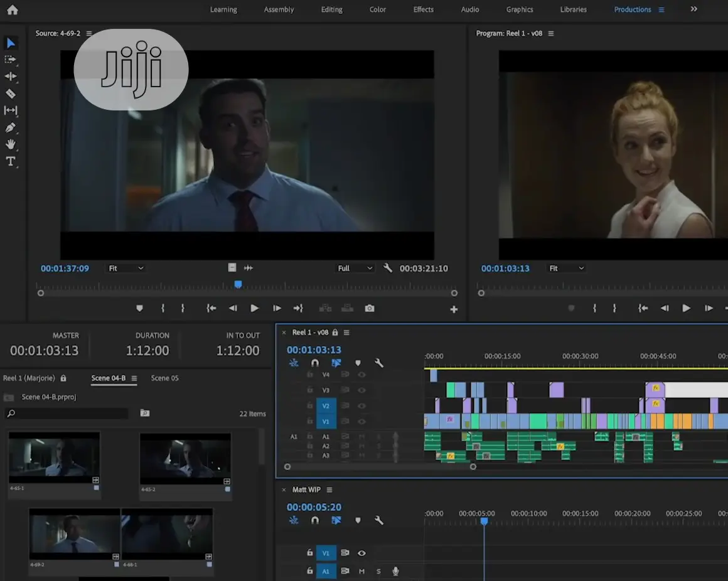
Task: Select the Pen tool
Action: tap(10, 127)
